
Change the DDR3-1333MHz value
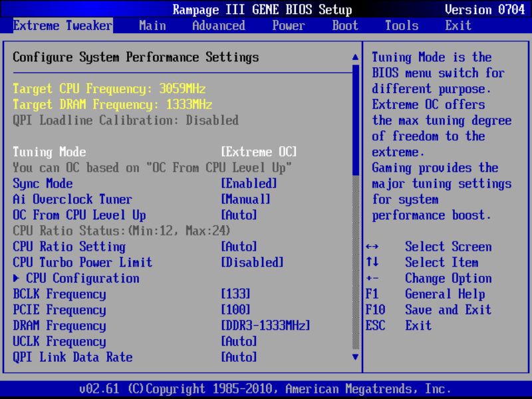pos(265,325)
